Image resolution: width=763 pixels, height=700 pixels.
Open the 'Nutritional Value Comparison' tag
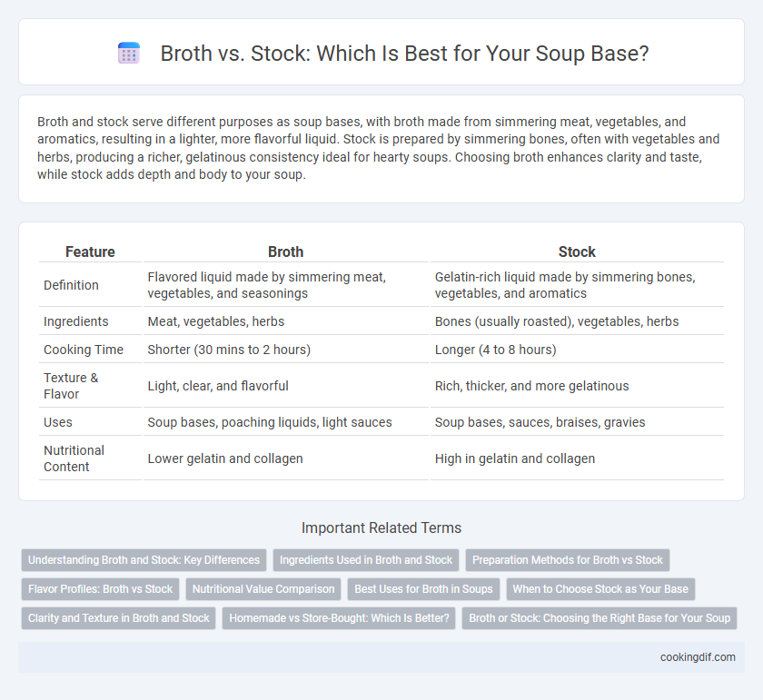click(x=263, y=589)
